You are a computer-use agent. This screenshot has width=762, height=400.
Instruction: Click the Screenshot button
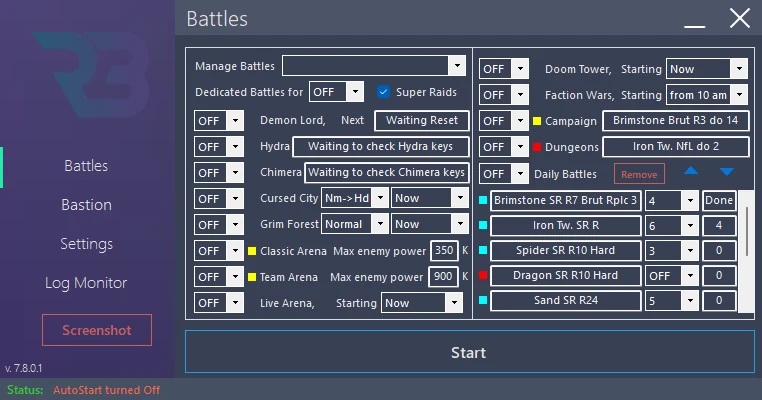(x=97, y=330)
